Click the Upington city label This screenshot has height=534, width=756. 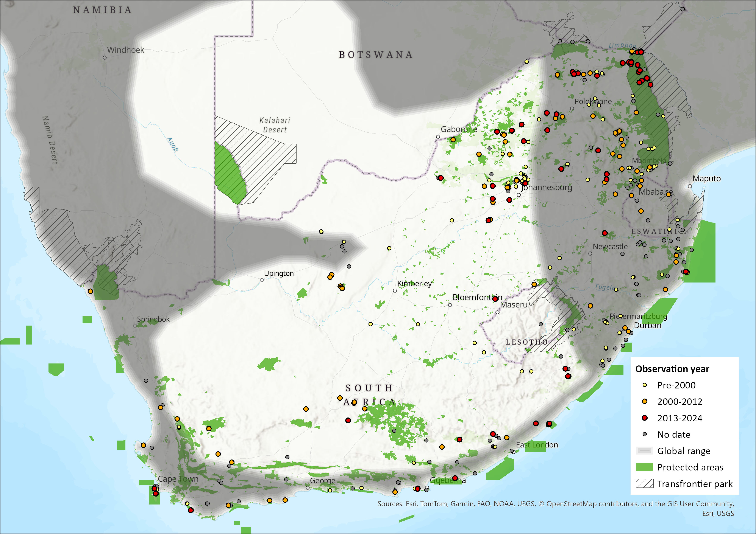279,273
